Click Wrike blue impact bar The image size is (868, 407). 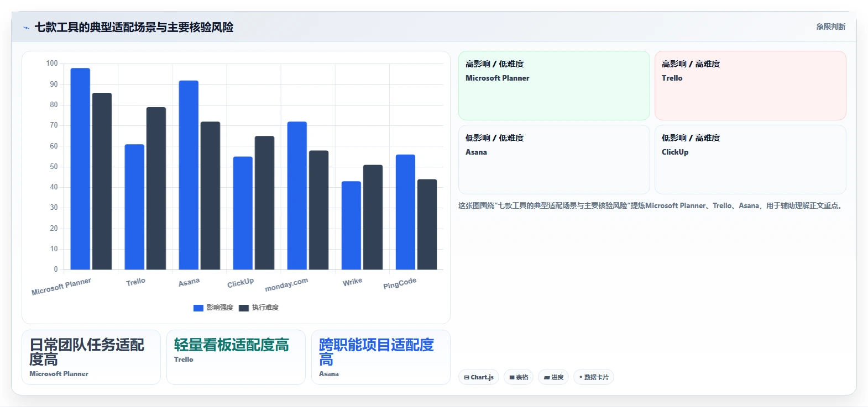tap(351, 225)
